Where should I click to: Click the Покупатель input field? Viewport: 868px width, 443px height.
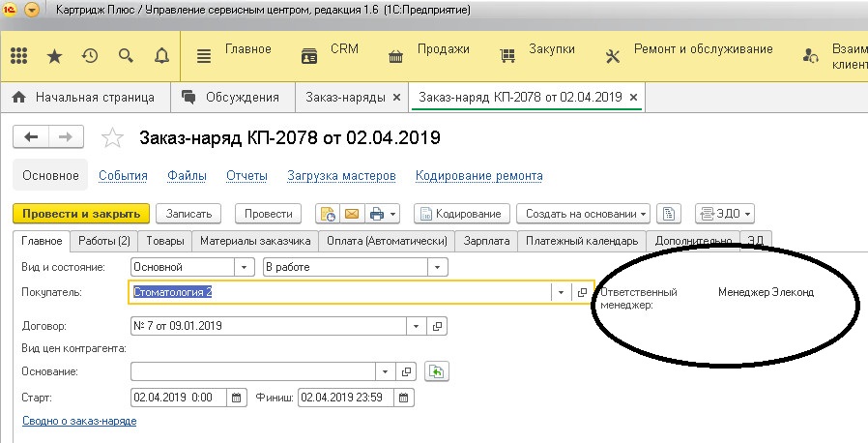point(338,291)
